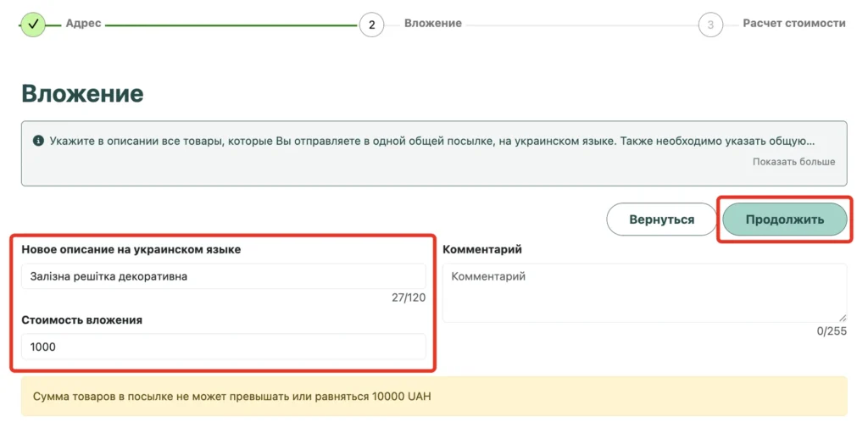
Task: Select the Вложение step label
Action: [x=433, y=23]
